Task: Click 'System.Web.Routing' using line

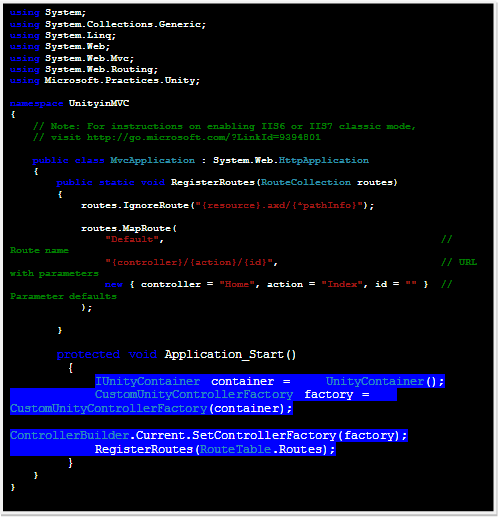Action: [84, 69]
